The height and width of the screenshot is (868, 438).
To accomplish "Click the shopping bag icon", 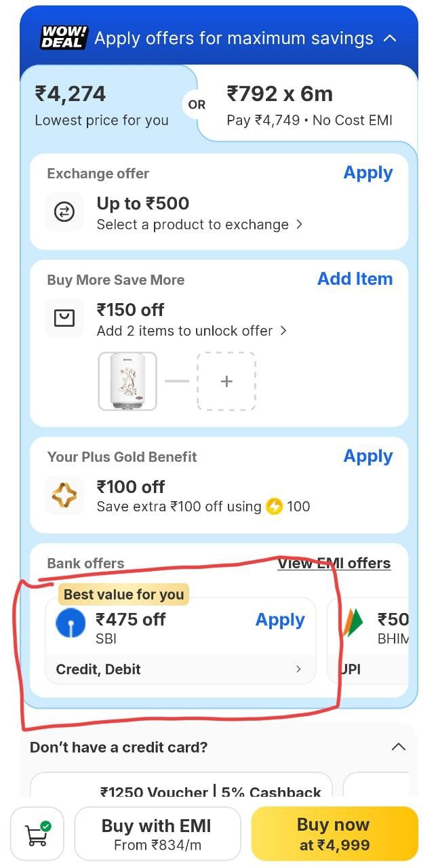I will tap(64, 318).
